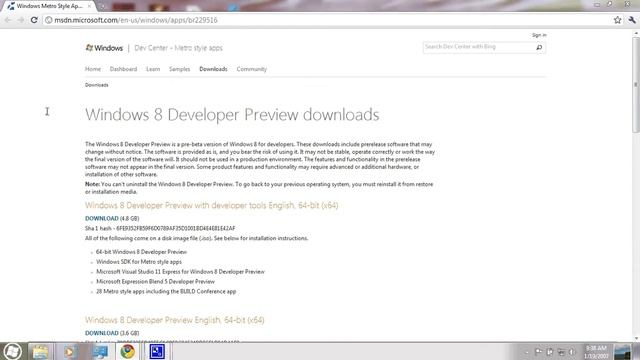Click the Action Center flag in the tray
The width and height of the screenshot is (640, 360).
[x=538, y=352]
